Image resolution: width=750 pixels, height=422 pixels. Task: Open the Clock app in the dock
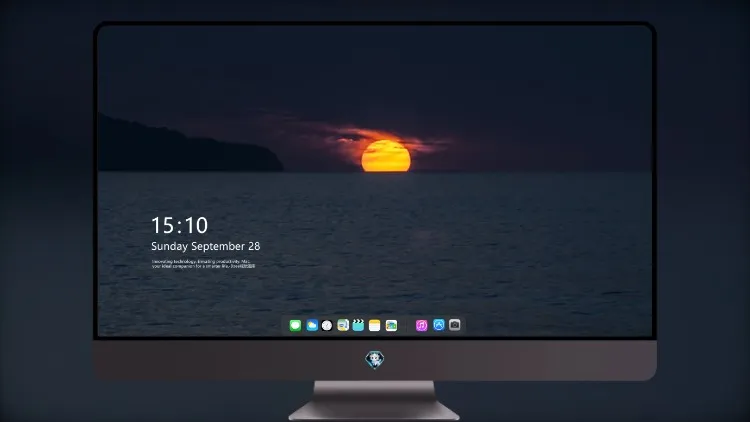click(x=327, y=325)
